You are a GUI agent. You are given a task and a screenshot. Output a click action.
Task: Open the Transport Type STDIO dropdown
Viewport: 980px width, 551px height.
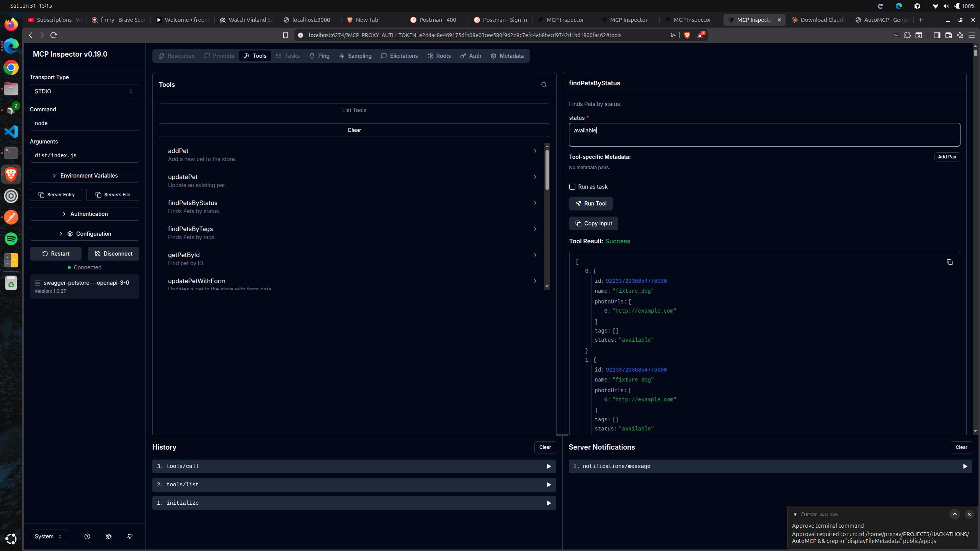(x=84, y=91)
